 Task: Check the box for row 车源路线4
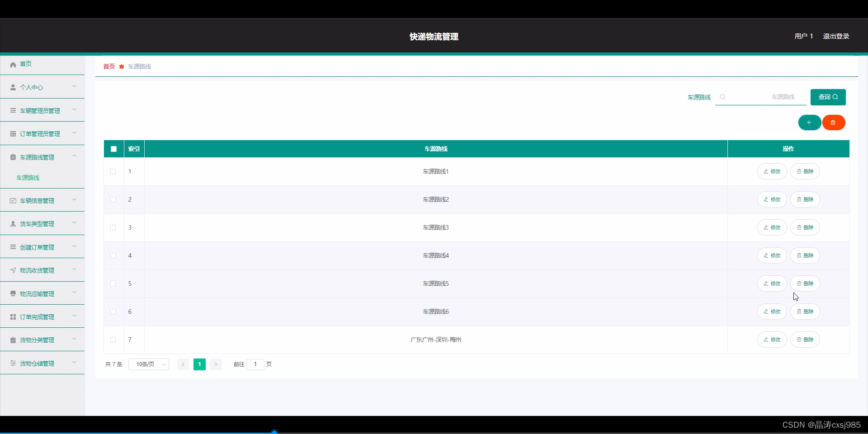coord(113,255)
